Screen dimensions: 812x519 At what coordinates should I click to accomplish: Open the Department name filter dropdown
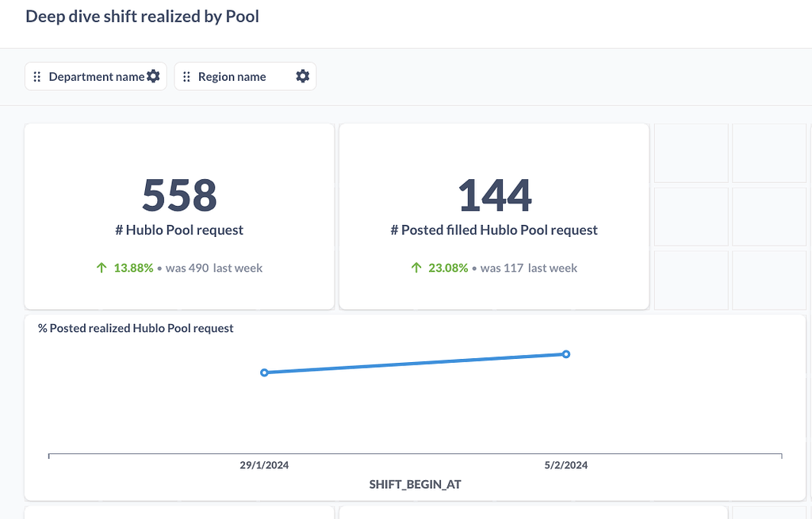coord(95,76)
